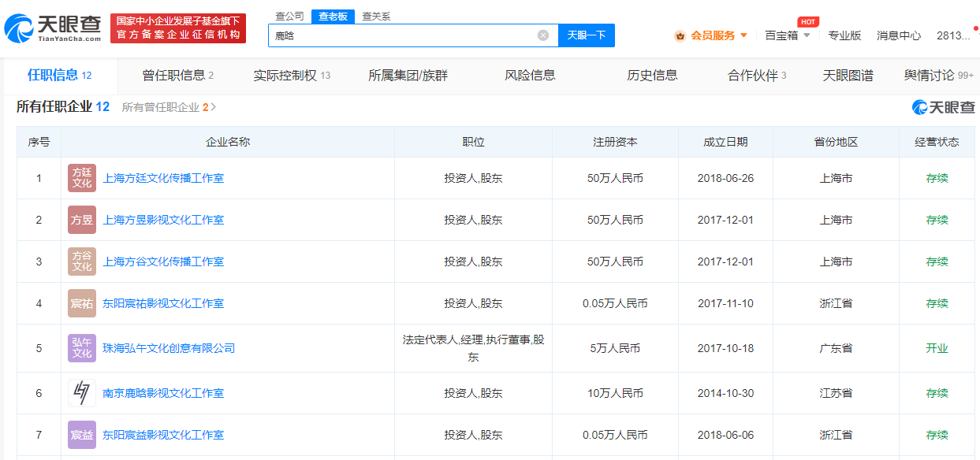Image resolution: width=980 pixels, height=460 pixels.
Task: Click the 广东省 region cell
Action: point(836,348)
